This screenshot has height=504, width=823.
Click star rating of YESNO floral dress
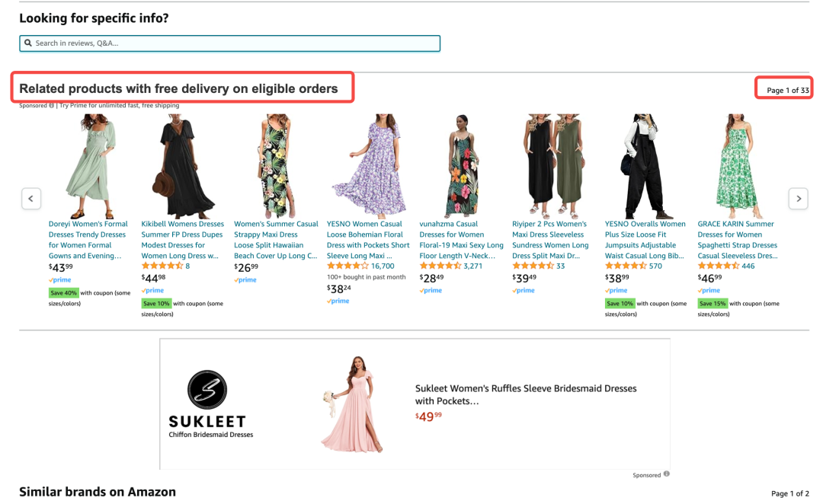tap(347, 266)
